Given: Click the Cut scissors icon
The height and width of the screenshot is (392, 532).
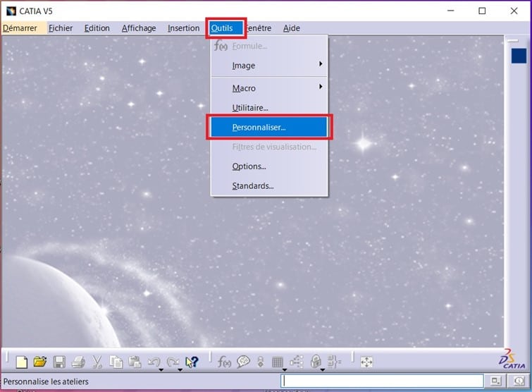Looking at the screenshot, I should tap(97, 362).
